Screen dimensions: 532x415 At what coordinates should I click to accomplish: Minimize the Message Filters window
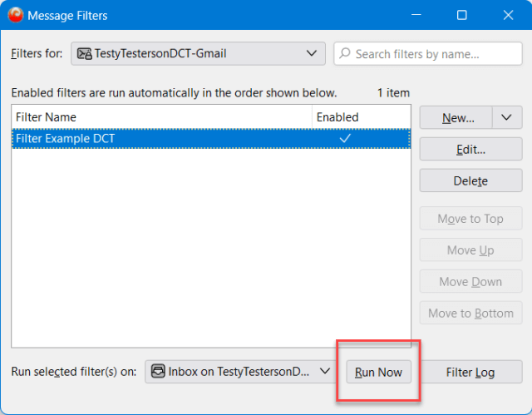pos(416,15)
